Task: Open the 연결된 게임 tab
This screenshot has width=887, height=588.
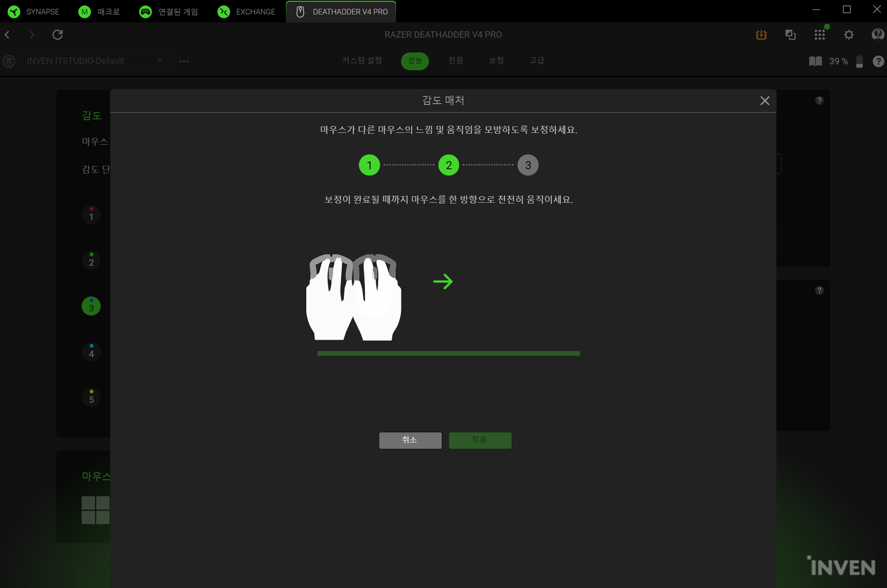Action: pos(169,12)
